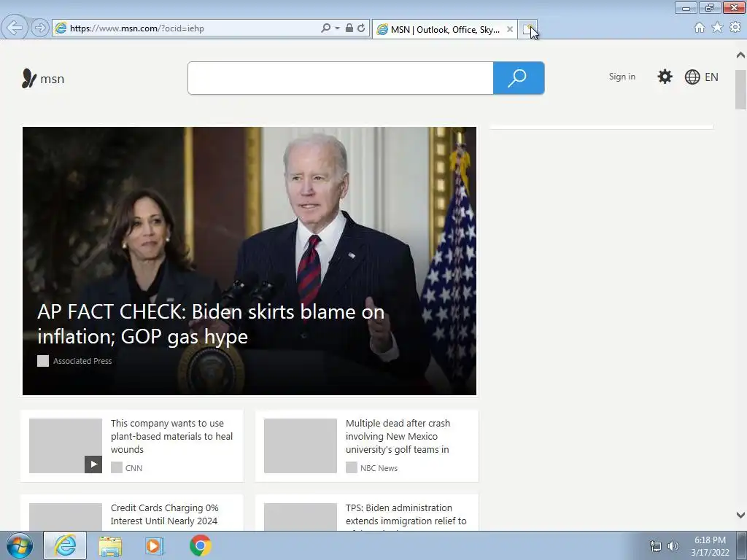Go forward with the browser Forward arrow

tap(39, 28)
